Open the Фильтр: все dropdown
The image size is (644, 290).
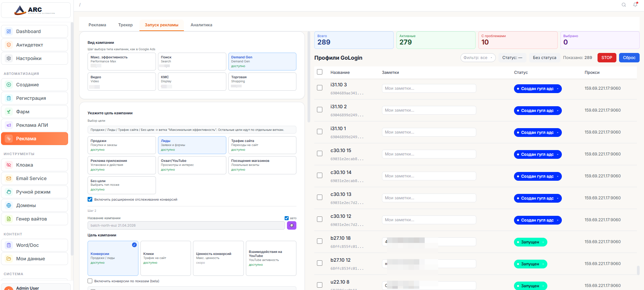click(478, 58)
